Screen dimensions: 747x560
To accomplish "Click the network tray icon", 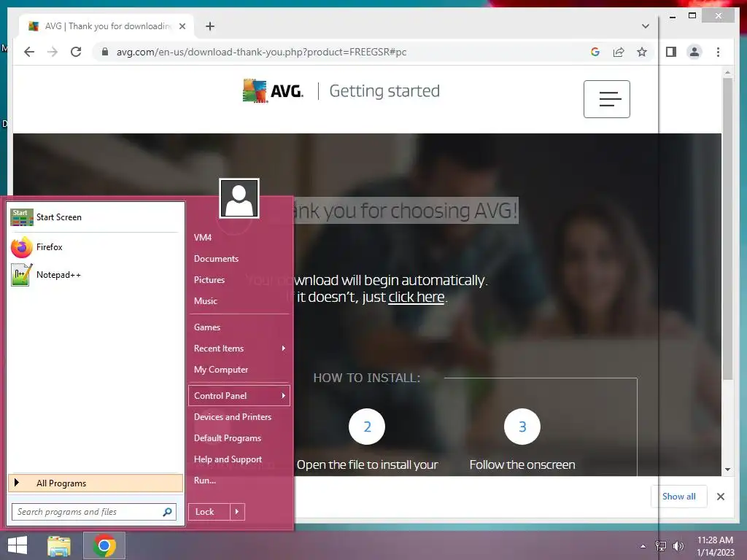I will (x=661, y=546).
